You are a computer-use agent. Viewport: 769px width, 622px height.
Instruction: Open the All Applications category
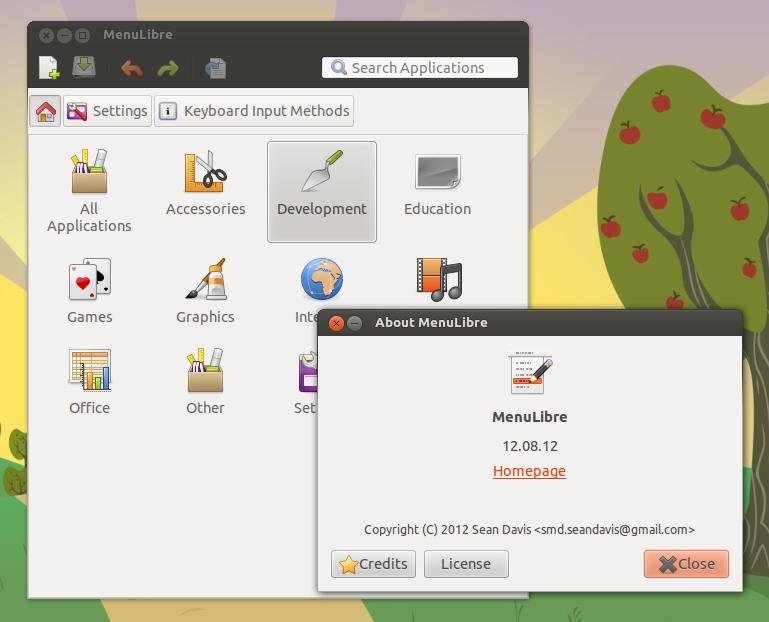pyautogui.click(x=89, y=191)
